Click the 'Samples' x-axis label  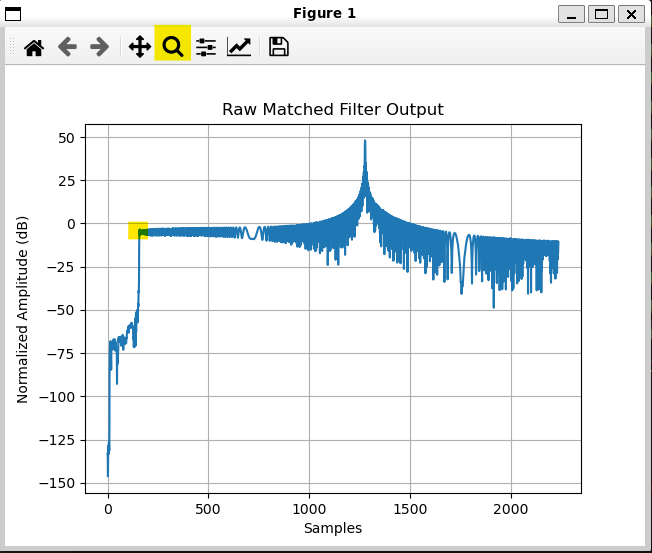[x=333, y=528]
